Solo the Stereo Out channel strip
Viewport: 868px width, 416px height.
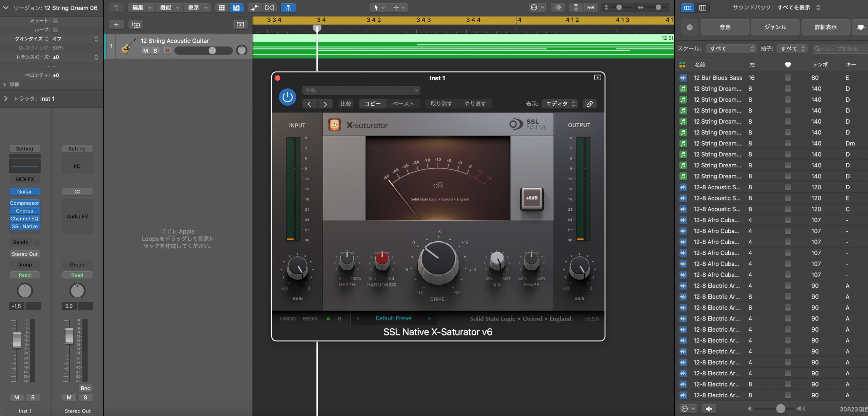[85, 397]
